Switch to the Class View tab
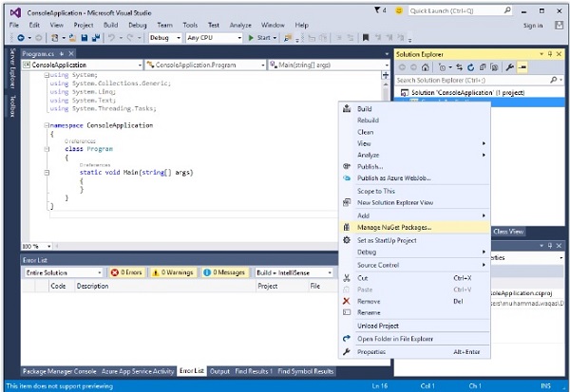The image size is (570, 392). (x=508, y=232)
